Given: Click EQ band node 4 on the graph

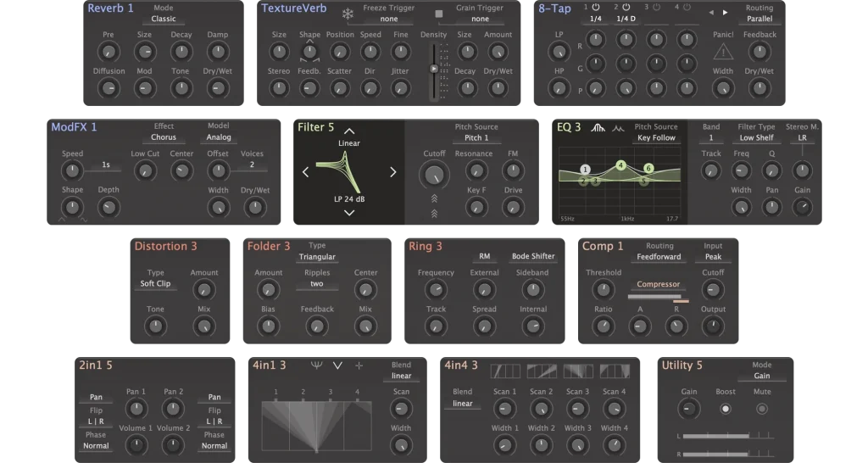Looking at the screenshot, I should (x=620, y=165).
